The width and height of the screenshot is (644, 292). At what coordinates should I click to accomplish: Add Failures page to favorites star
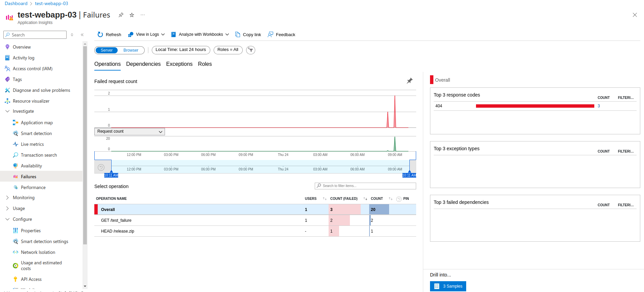point(132,15)
